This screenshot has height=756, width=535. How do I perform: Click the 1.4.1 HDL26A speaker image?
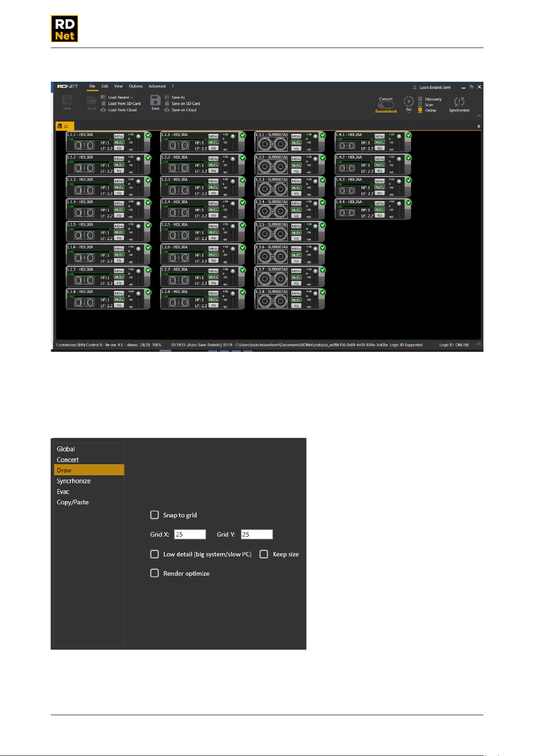point(347,145)
